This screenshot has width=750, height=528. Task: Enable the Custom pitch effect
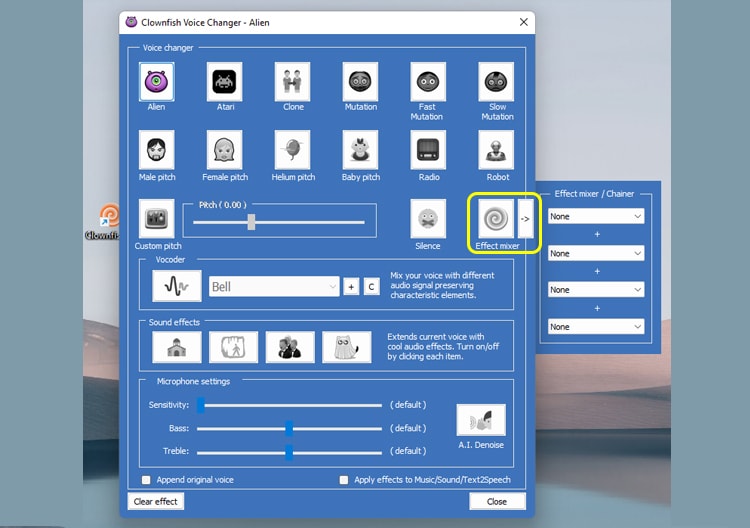tap(156, 219)
